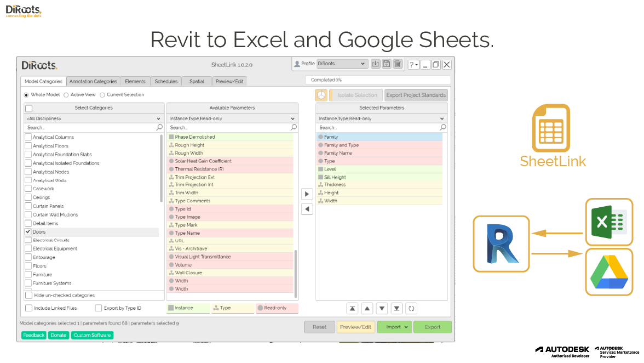
Task: Enable Export by Type ID checkbox
Action: [99, 308]
